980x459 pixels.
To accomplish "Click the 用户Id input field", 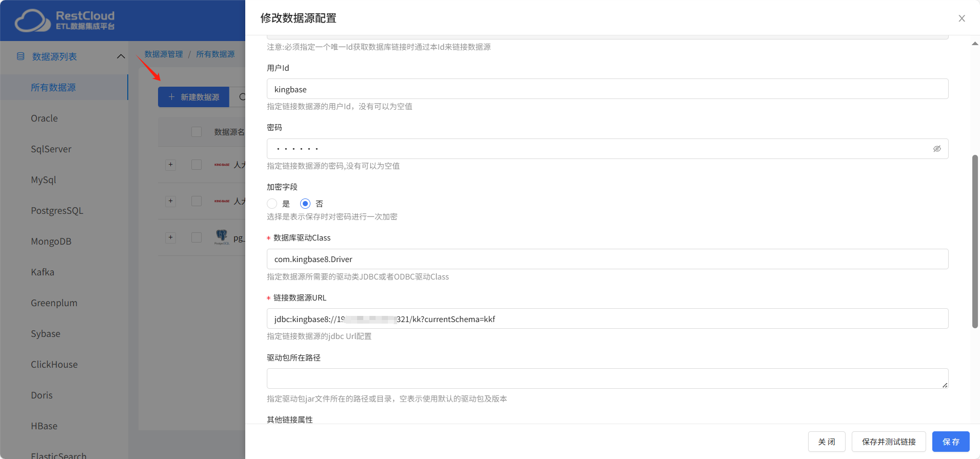I will [607, 89].
